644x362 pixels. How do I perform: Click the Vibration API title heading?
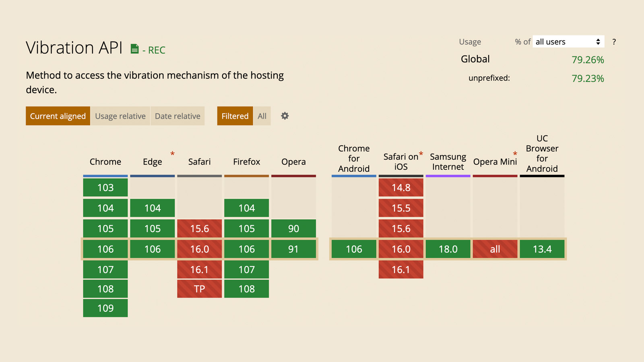click(74, 48)
